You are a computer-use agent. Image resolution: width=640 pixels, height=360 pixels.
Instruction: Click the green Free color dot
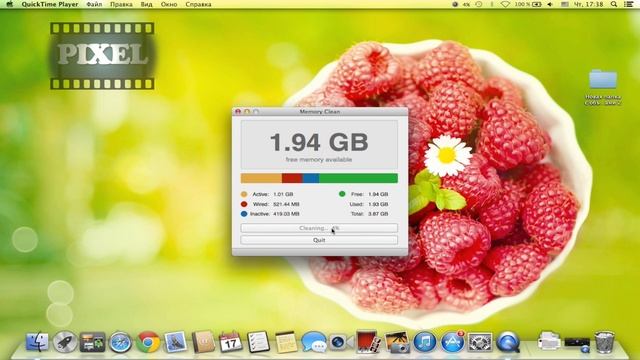click(x=342, y=194)
